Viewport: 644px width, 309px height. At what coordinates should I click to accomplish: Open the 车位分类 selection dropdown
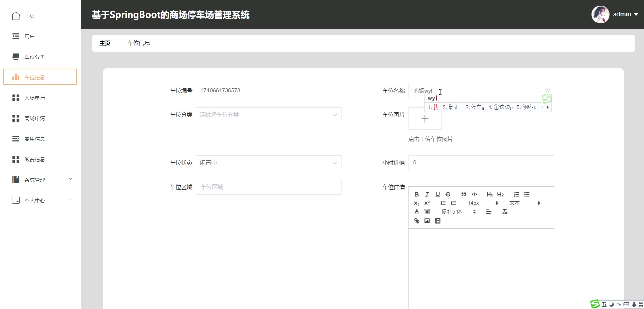coord(268,115)
